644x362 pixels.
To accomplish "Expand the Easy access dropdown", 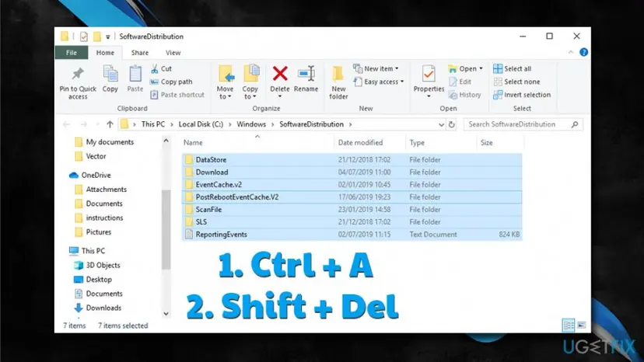I will [x=402, y=82].
